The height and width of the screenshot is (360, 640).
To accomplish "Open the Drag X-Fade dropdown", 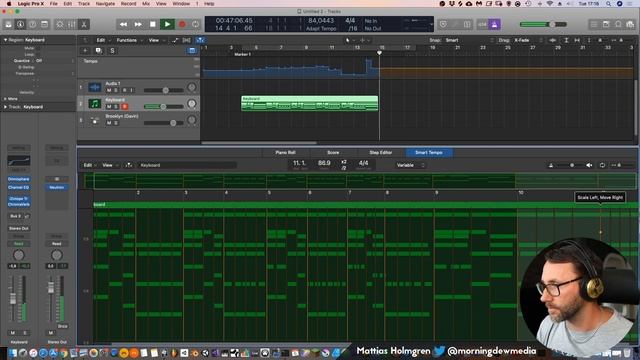I will [529, 40].
